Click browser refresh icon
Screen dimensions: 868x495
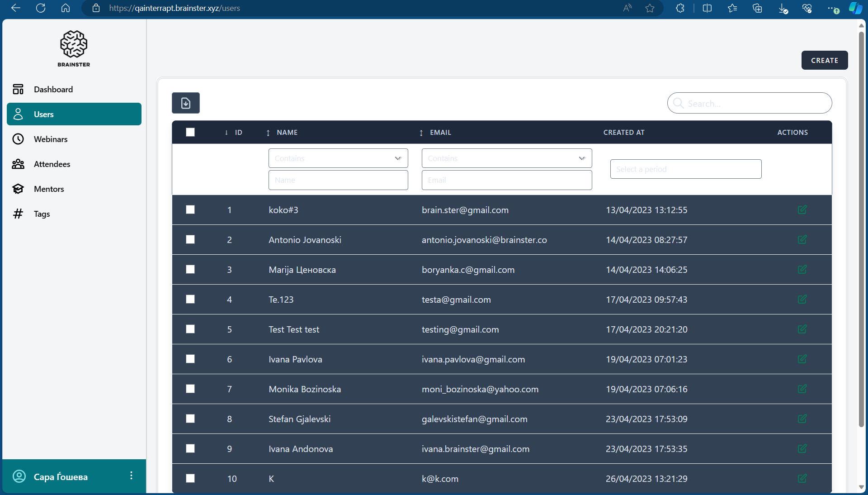41,8
